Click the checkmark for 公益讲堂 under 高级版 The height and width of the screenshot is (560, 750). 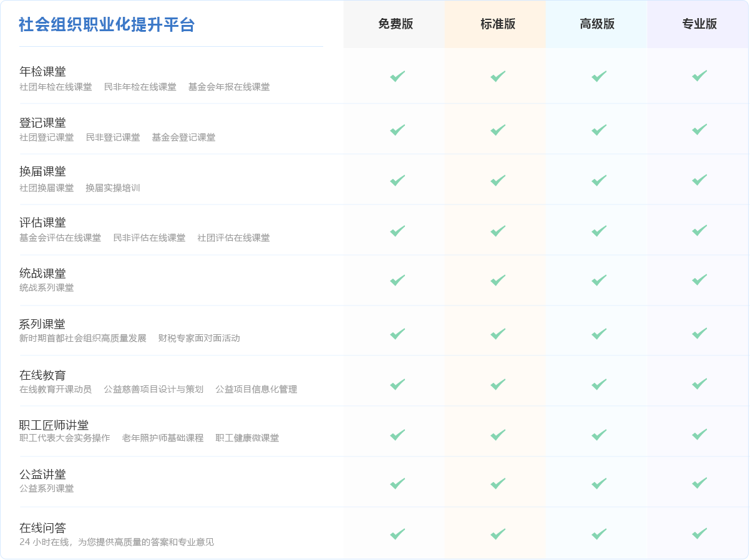click(x=598, y=481)
